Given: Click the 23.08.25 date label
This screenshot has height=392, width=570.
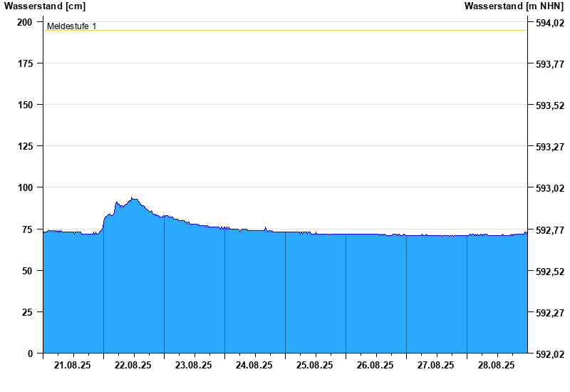Looking at the screenshot, I should (194, 366).
